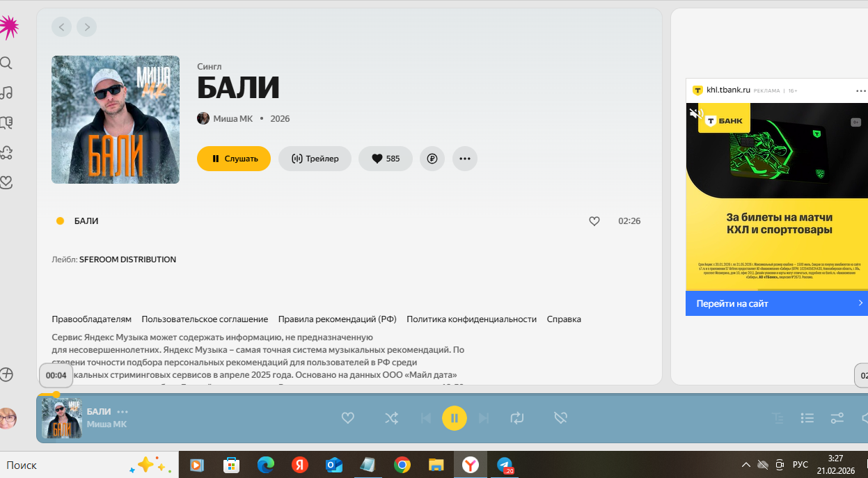Screen dimensions: 868x478
Task: Open the SFEROOM DISTRIBUTION label link
Action: tap(127, 260)
